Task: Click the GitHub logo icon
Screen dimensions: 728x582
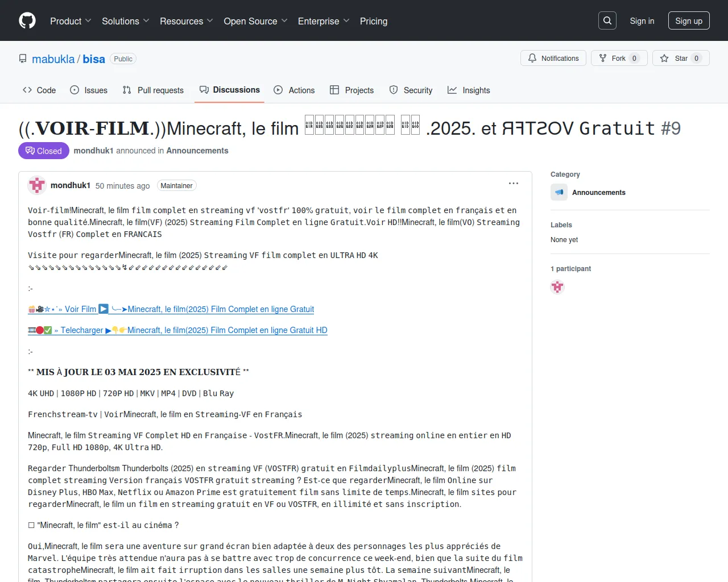Action: pos(27,21)
